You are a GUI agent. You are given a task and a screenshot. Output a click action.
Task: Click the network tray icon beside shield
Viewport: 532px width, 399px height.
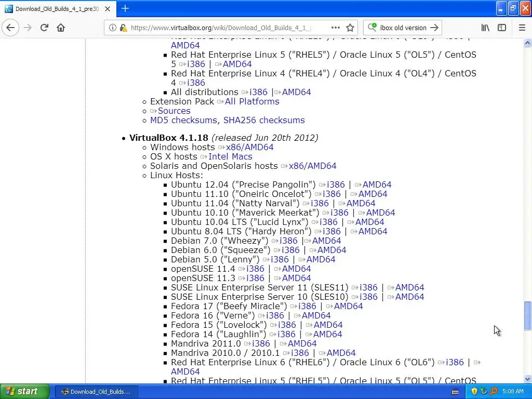[484, 391]
